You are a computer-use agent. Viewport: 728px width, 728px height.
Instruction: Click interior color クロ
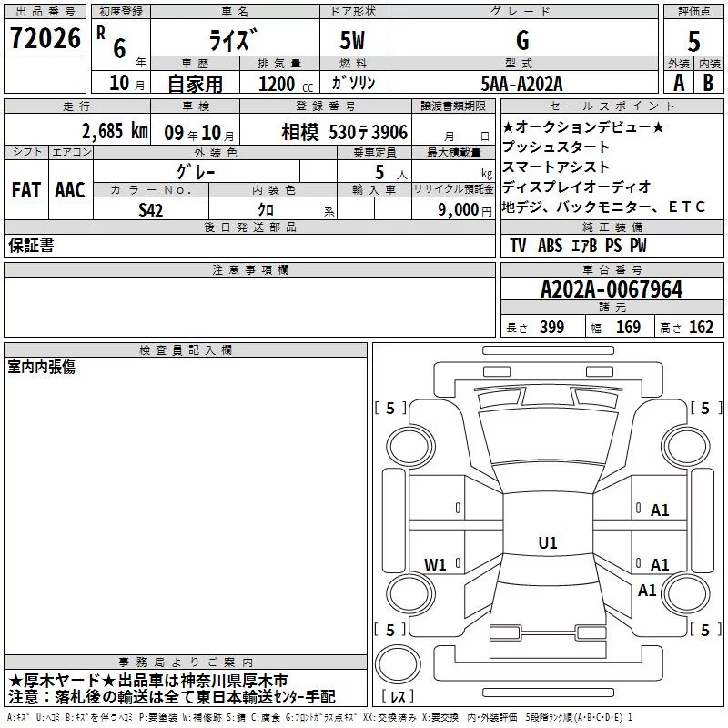[266, 210]
